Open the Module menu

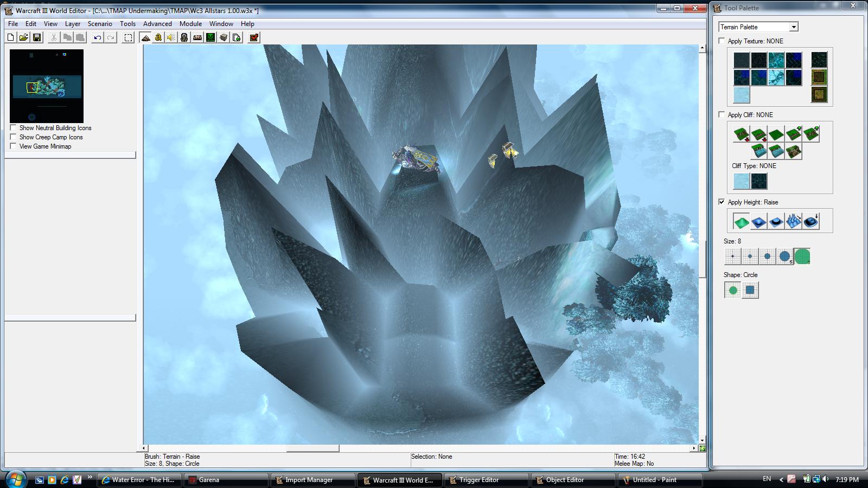coord(190,24)
